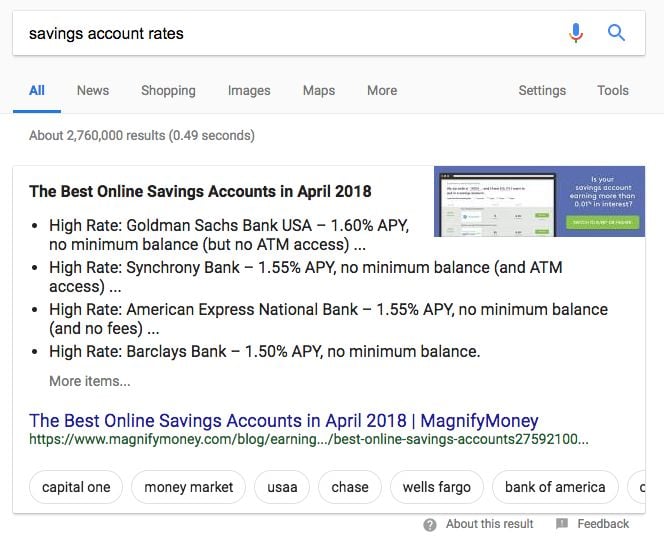The width and height of the screenshot is (664, 541).
Task: Click the Feedback flag icon
Action: 562,524
